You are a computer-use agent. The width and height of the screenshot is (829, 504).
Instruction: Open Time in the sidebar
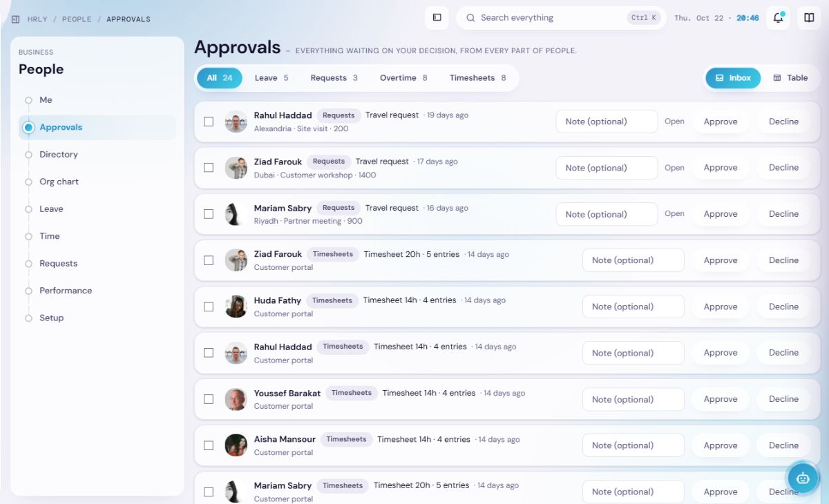[x=97, y=236]
